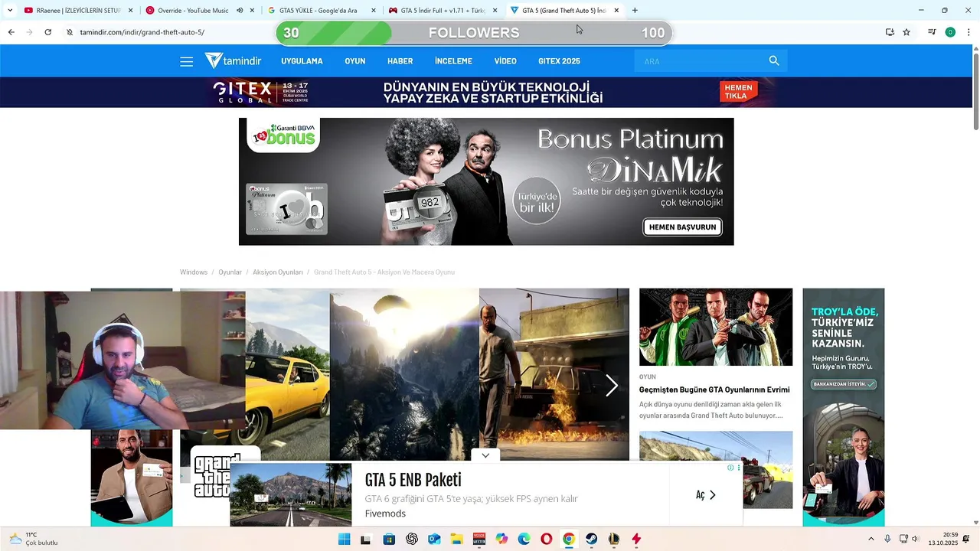The height and width of the screenshot is (551, 980).
Task: Open the install app icon in address bar
Action: tap(890, 32)
